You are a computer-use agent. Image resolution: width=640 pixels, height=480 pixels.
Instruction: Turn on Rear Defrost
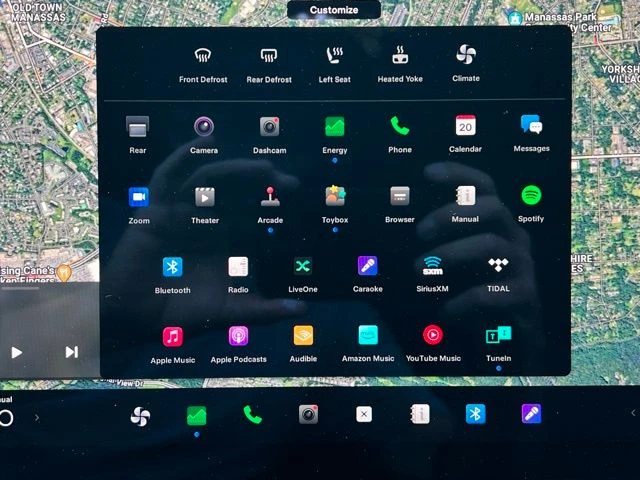[269, 64]
